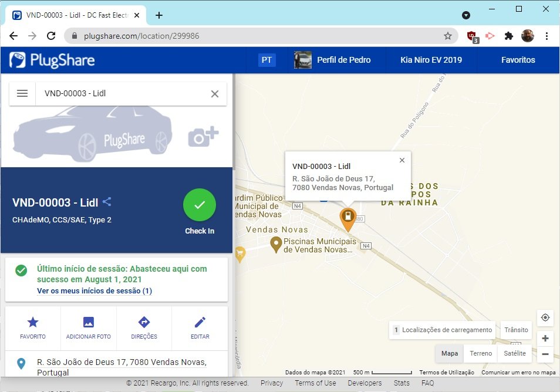Image resolution: width=560 pixels, height=392 pixels.
Task: Share the VND-00003 Lidl location
Action: coord(107,202)
